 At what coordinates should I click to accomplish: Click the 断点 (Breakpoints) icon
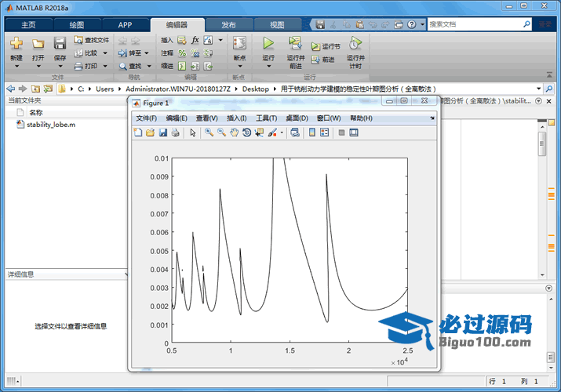(x=239, y=43)
